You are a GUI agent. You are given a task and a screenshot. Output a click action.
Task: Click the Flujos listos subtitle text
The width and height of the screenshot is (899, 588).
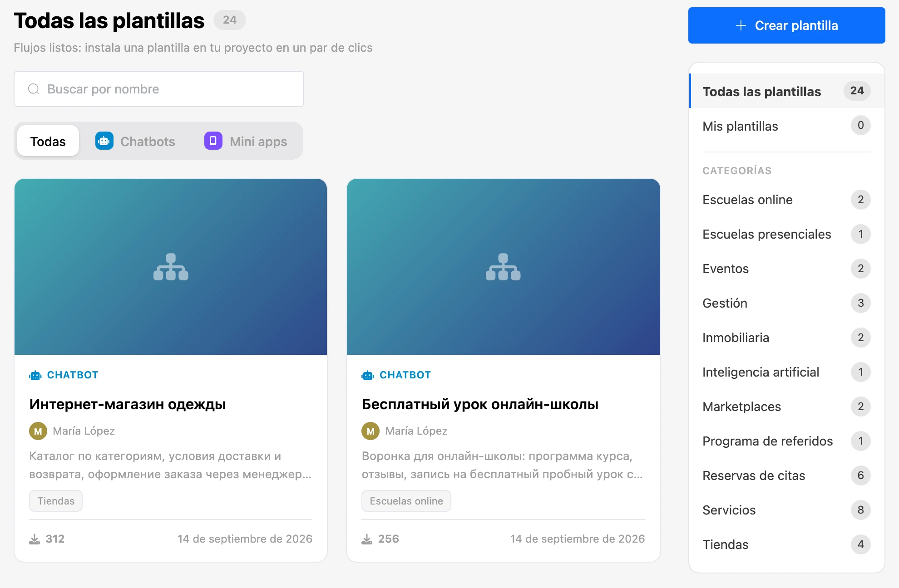(193, 48)
